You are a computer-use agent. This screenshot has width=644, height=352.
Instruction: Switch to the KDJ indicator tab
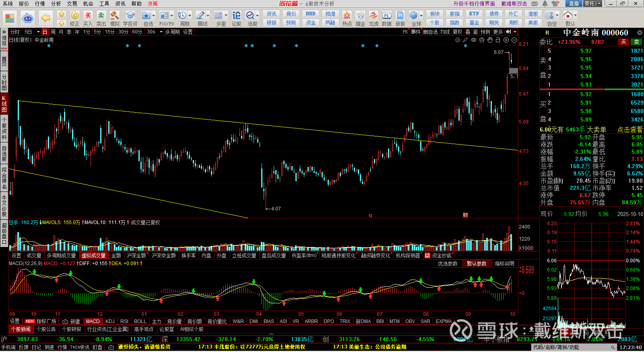pyautogui.click(x=110, y=321)
